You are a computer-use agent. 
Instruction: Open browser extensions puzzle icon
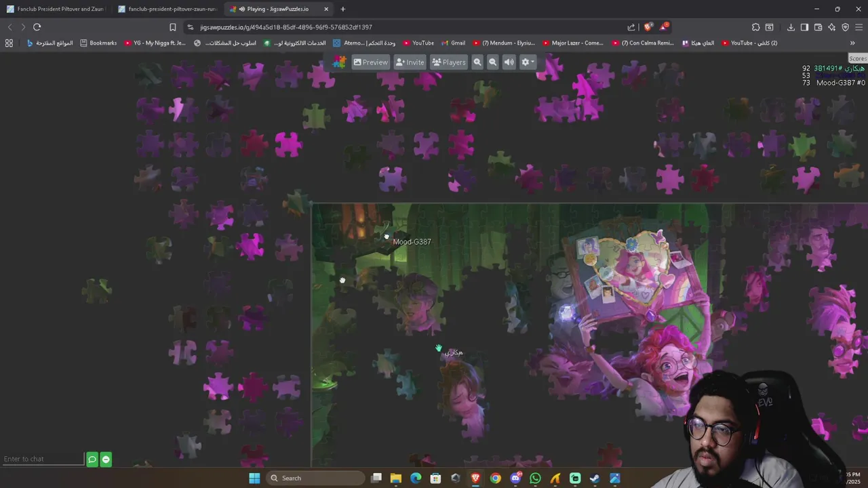755,27
